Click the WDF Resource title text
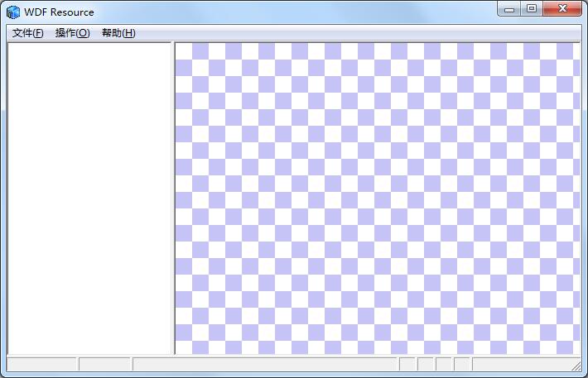Viewport: 588px width, 378px height. point(59,12)
